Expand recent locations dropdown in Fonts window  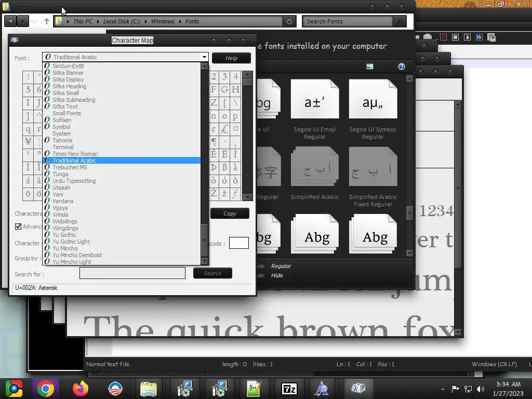[34, 21]
